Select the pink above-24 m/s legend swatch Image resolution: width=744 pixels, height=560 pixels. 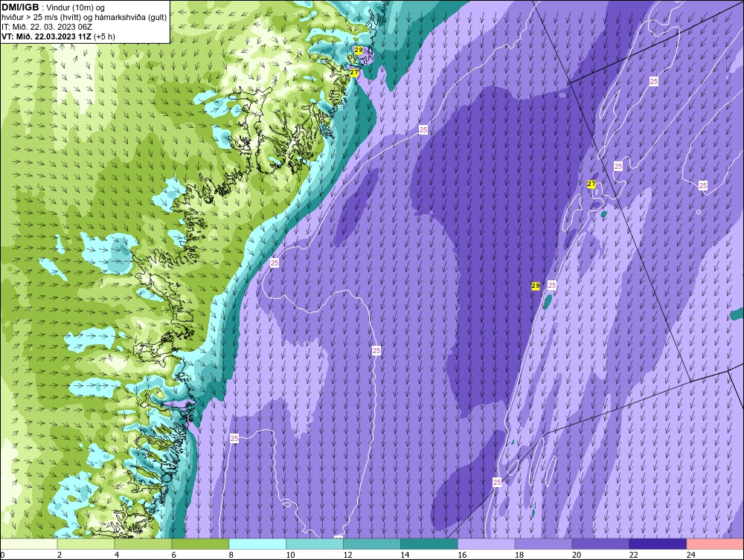click(716, 544)
